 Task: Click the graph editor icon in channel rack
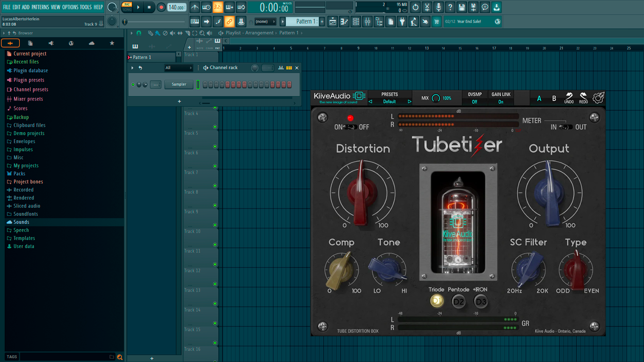click(x=281, y=68)
